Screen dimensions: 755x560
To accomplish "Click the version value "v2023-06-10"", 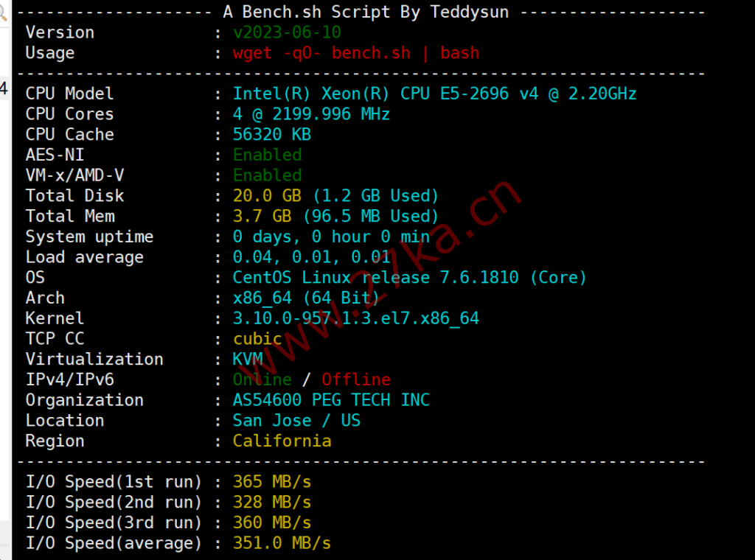I will tap(287, 32).
